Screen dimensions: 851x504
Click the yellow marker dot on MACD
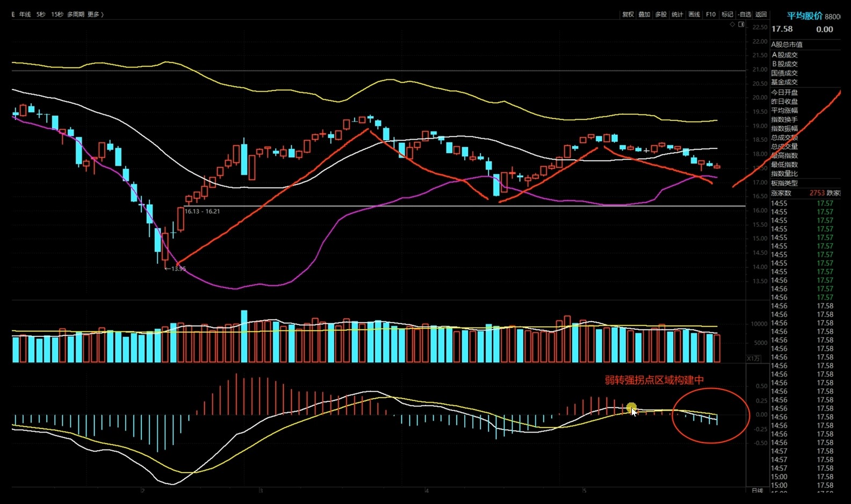tap(631, 408)
